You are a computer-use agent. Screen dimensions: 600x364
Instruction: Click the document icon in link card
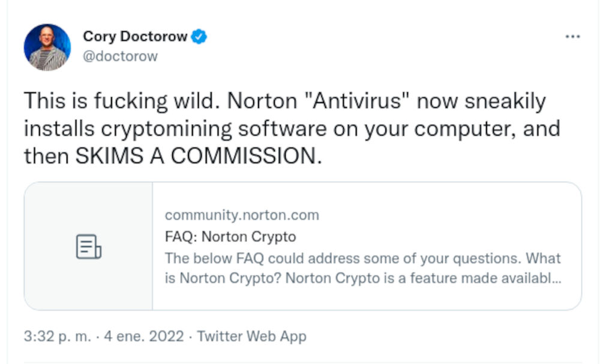88,246
